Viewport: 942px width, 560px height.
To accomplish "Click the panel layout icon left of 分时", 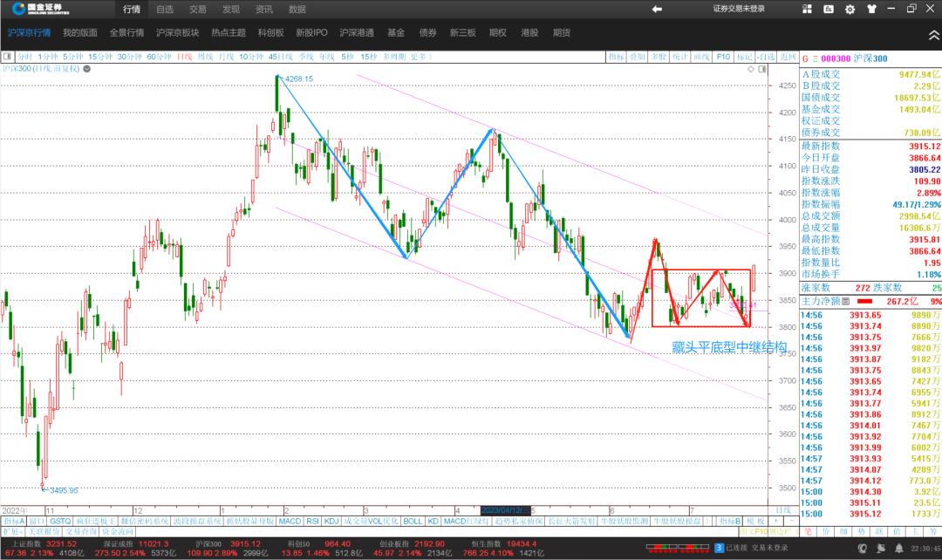I will coord(8,57).
